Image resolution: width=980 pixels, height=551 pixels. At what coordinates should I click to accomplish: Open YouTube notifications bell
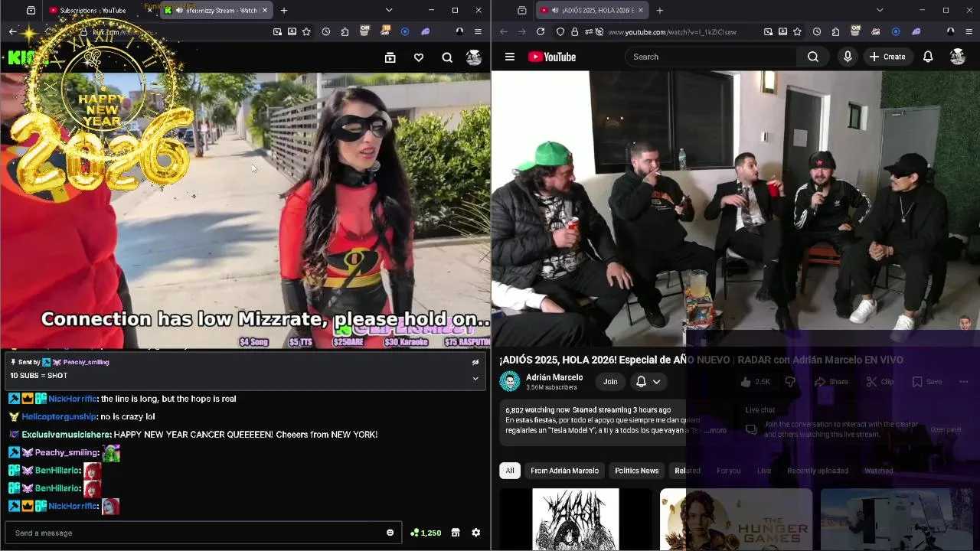pyautogui.click(x=928, y=57)
